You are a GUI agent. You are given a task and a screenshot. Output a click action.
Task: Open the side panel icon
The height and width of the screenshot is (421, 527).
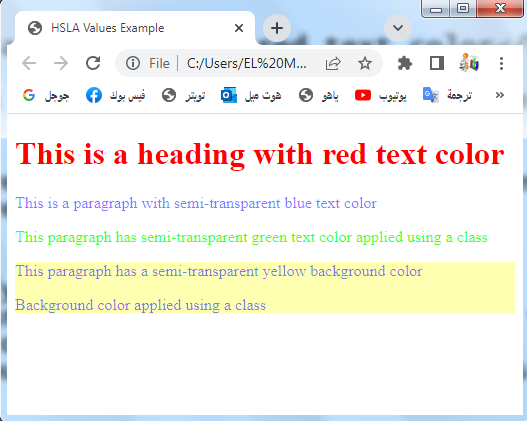coord(437,63)
